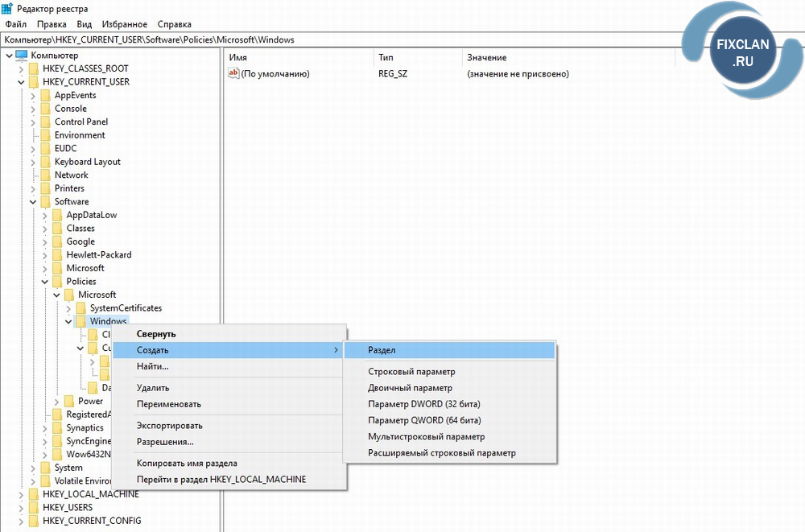The width and height of the screenshot is (805, 532).
Task: Click the registry path address bar
Action: (322, 39)
